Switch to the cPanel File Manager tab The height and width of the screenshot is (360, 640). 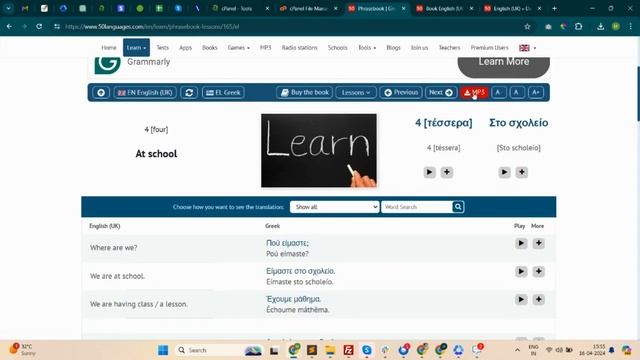pos(309,8)
